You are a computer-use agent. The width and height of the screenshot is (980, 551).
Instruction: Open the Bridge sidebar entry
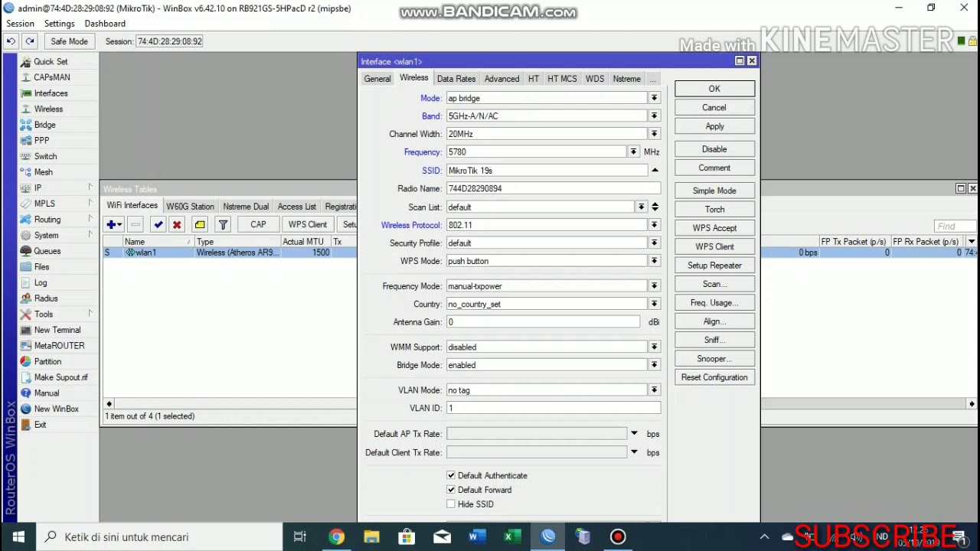click(44, 125)
